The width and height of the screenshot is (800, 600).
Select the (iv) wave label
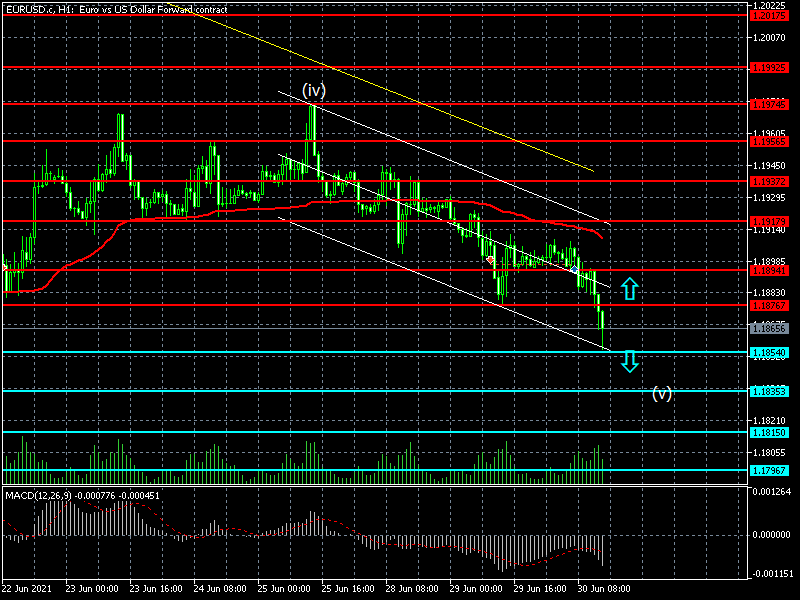[x=314, y=90]
